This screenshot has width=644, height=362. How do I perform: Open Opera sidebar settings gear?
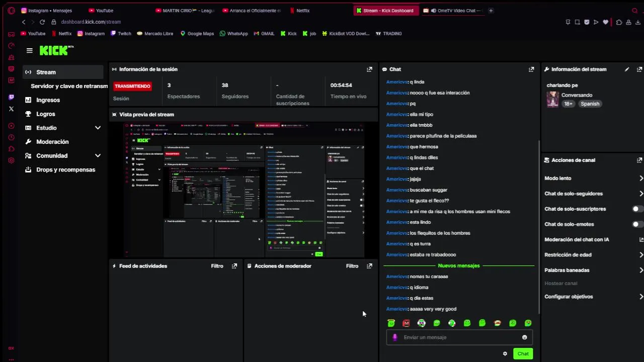coord(11,160)
